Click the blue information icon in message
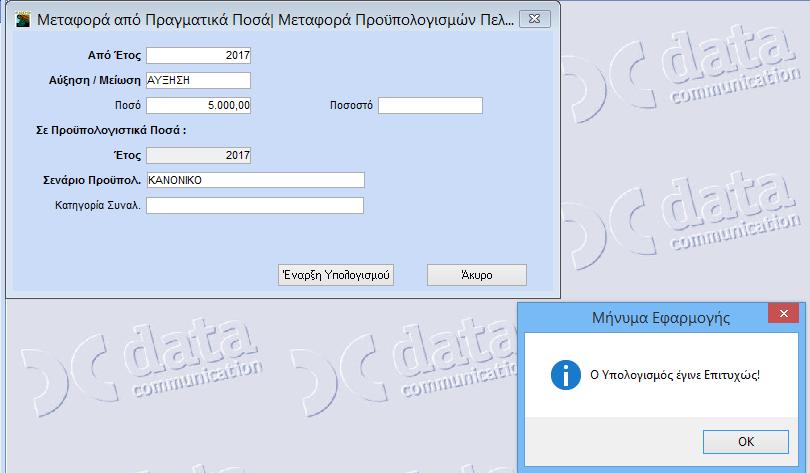Viewport: 810px width, 473px height. tap(566, 375)
